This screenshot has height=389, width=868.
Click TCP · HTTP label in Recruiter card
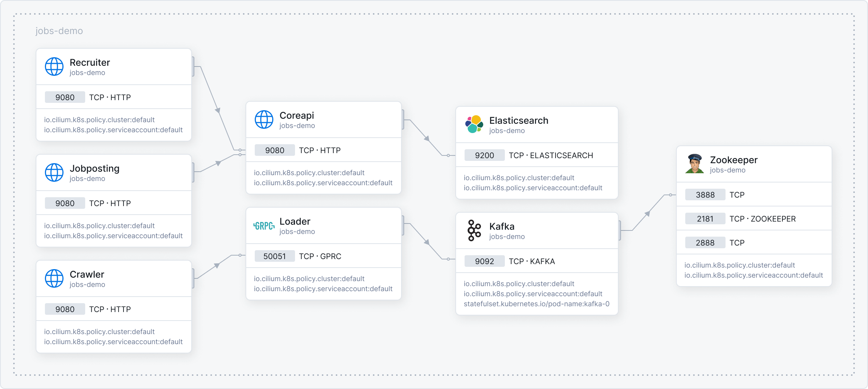(110, 97)
